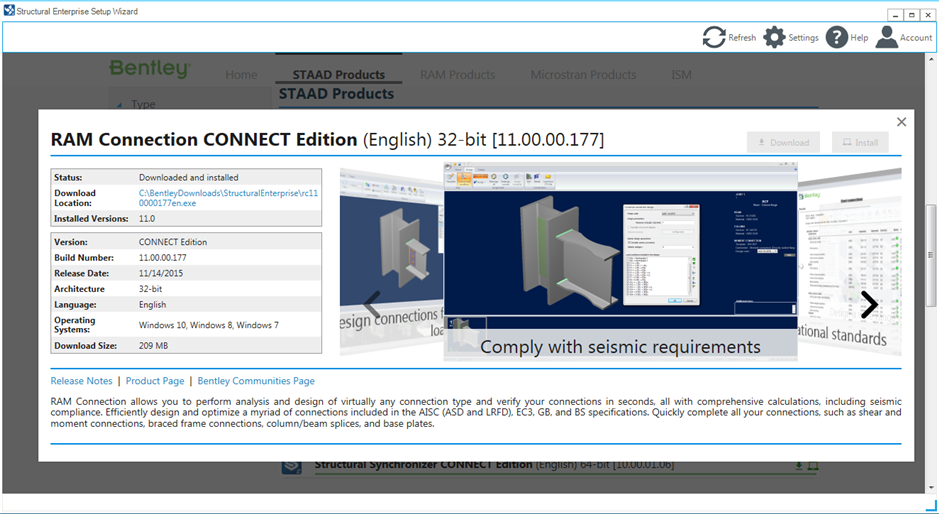Click the RAM Connection CONNECT Edition heading
939x514 pixels.
click(x=327, y=140)
